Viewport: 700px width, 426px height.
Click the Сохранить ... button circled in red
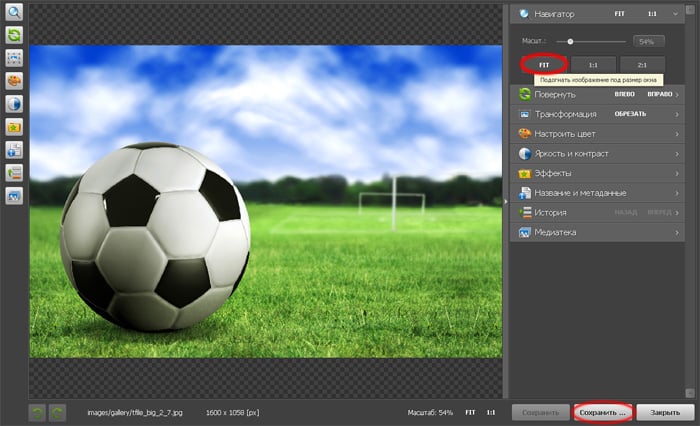pos(602,412)
